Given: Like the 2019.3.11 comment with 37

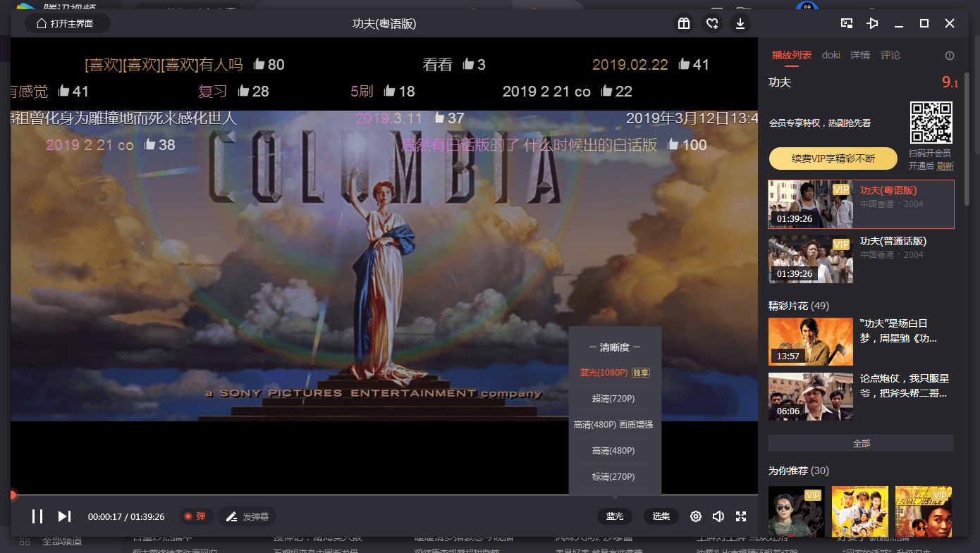Looking at the screenshot, I should pyautogui.click(x=439, y=118).
